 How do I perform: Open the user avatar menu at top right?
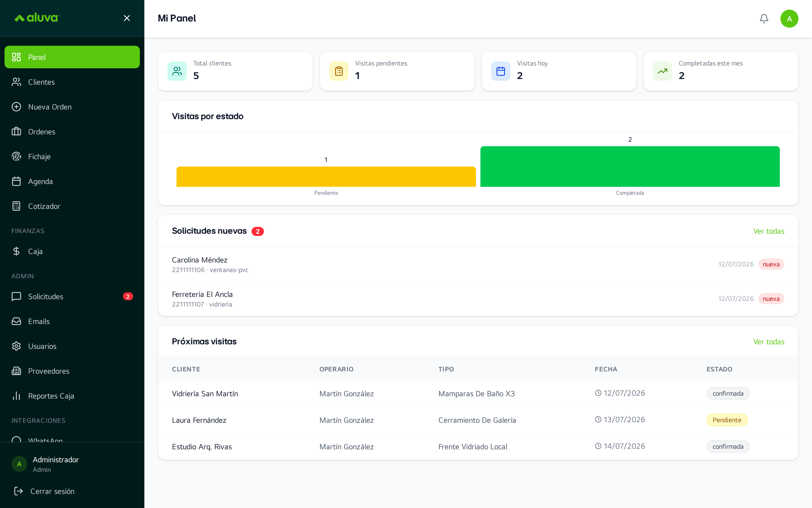click(x=789, y=18)
